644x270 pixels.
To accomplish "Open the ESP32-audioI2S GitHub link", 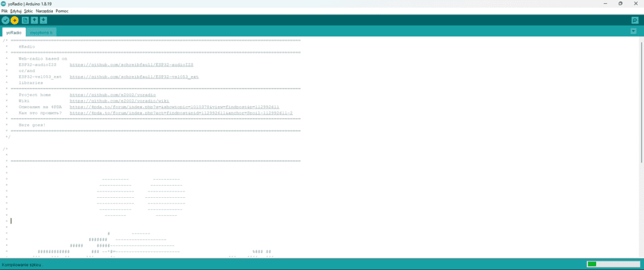I will coord(131,65).
